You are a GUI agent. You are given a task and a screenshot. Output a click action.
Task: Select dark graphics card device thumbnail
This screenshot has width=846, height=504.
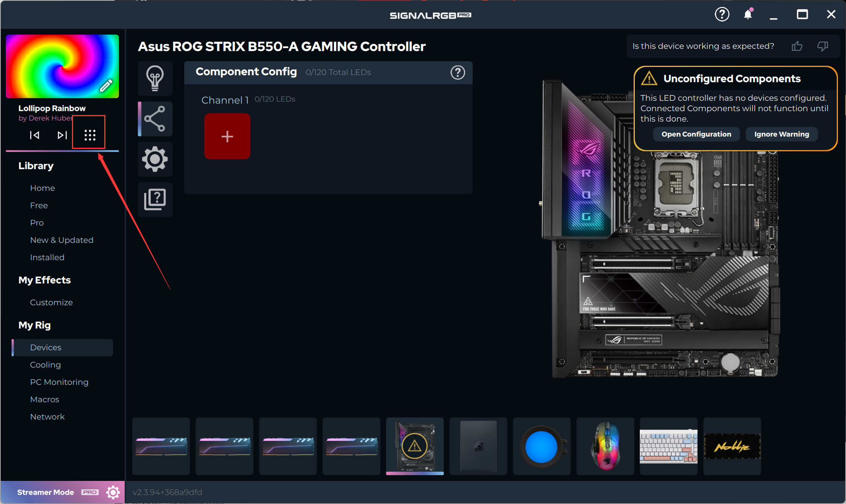point(478,446)
